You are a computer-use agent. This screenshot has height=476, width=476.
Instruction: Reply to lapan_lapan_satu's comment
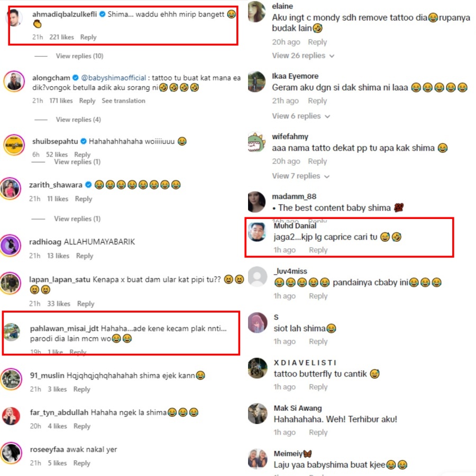86,304
